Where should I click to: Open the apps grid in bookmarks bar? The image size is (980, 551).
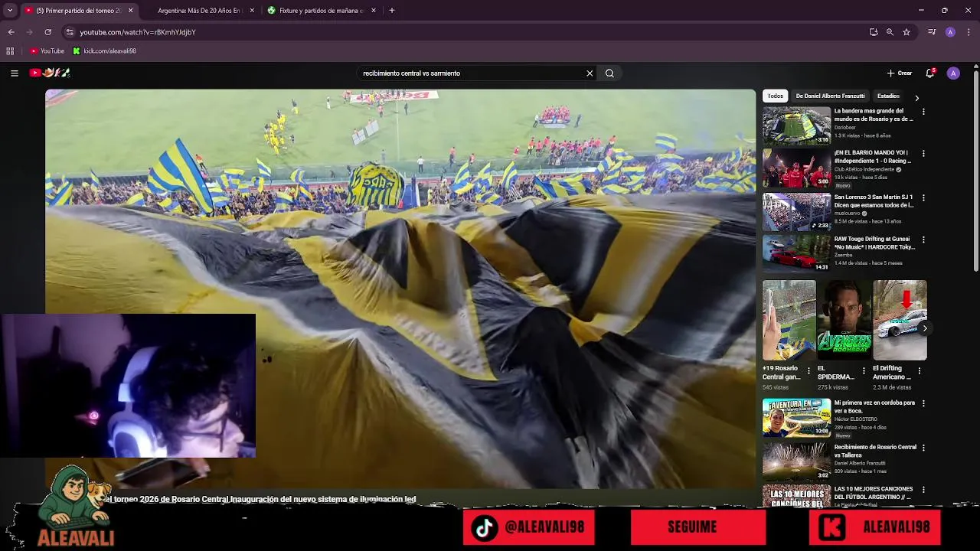click(10, 51)
